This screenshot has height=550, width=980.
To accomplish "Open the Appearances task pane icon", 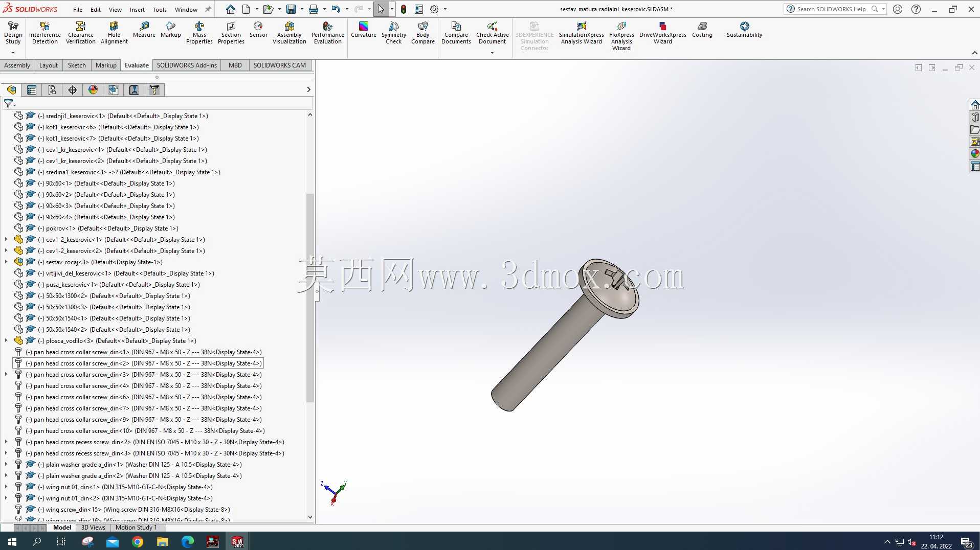I will click(x=975, y=154).
